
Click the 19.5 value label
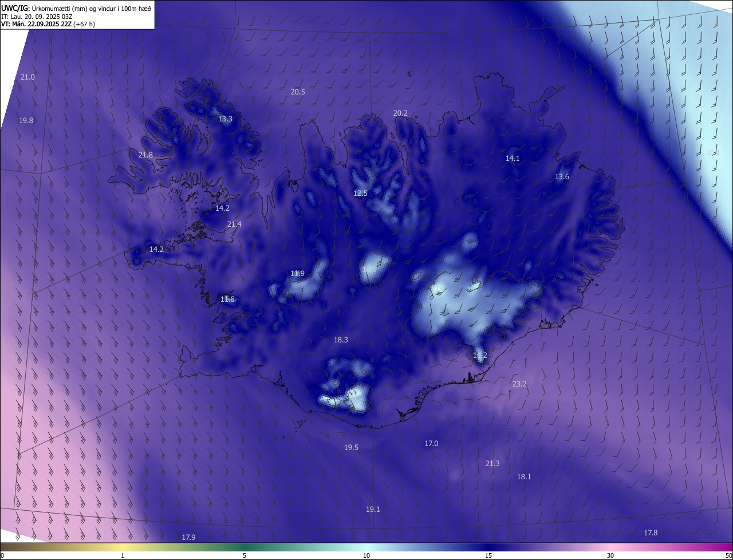pos(351,447)
